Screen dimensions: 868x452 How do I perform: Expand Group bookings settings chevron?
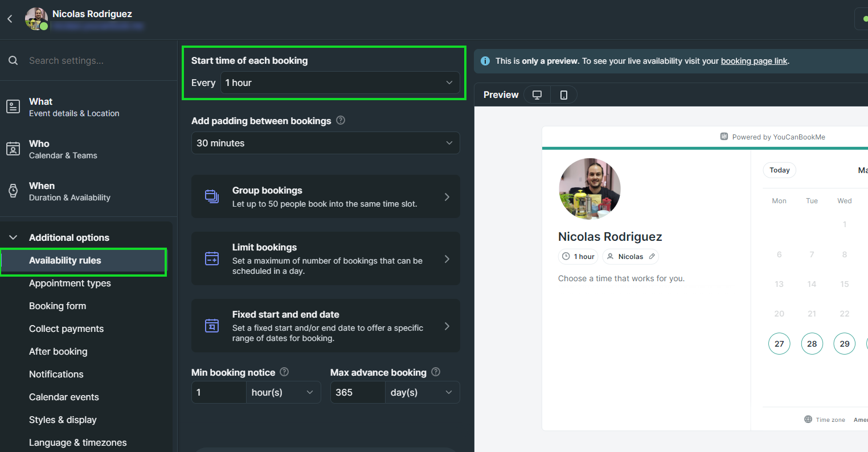tap(447, 197)
